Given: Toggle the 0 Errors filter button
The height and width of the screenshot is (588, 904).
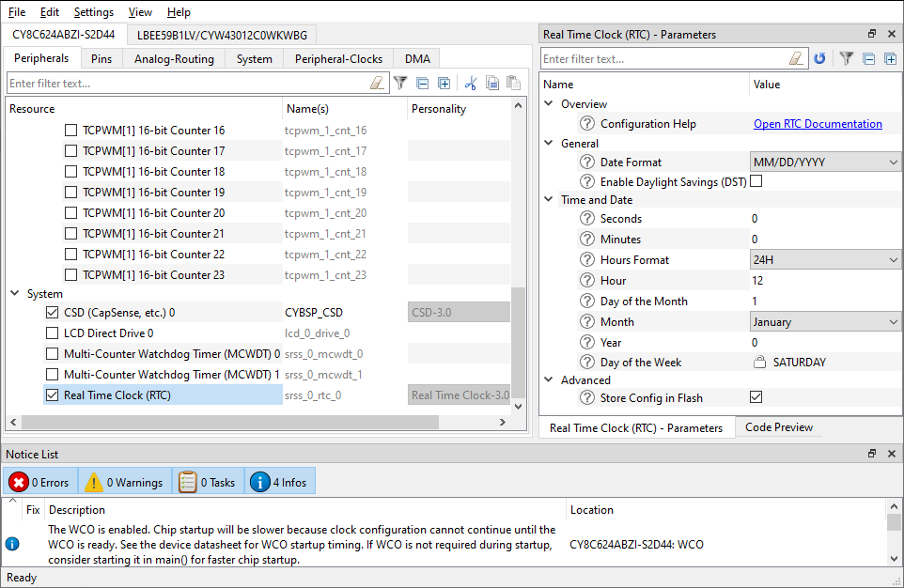Looking at the screenshot, I should point(39,482).
